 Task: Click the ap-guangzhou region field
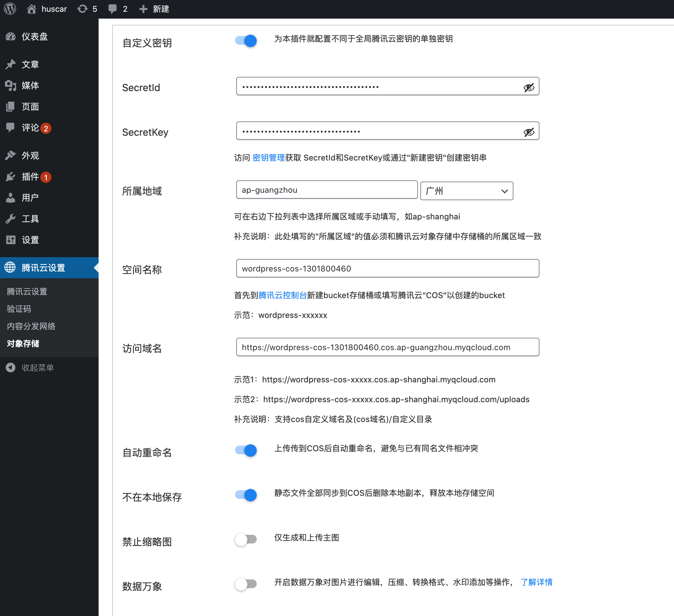[327, 190]
